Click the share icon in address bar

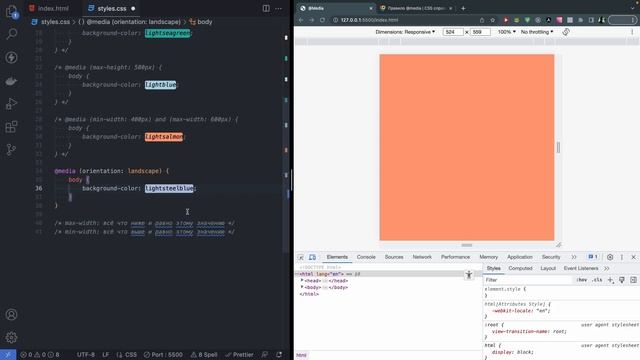click(482, 20)
